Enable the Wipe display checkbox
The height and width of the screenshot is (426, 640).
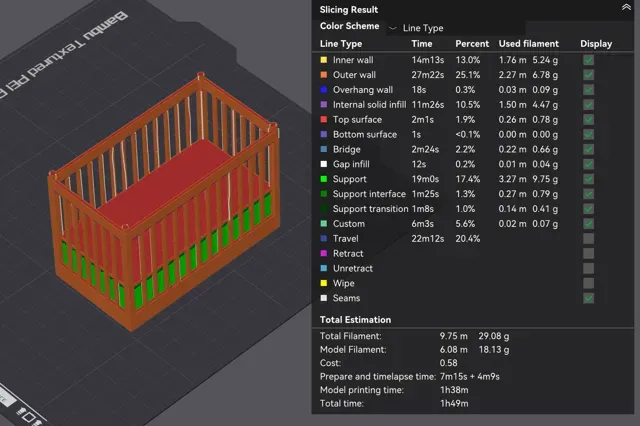coord(588,283)
